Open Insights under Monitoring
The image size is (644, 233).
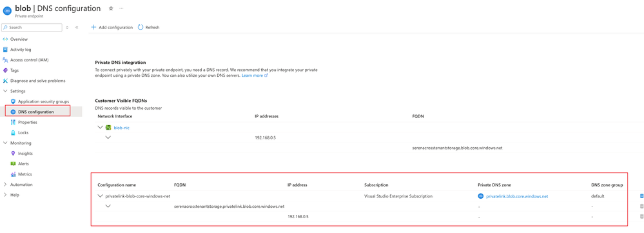[x=26, y=153]
